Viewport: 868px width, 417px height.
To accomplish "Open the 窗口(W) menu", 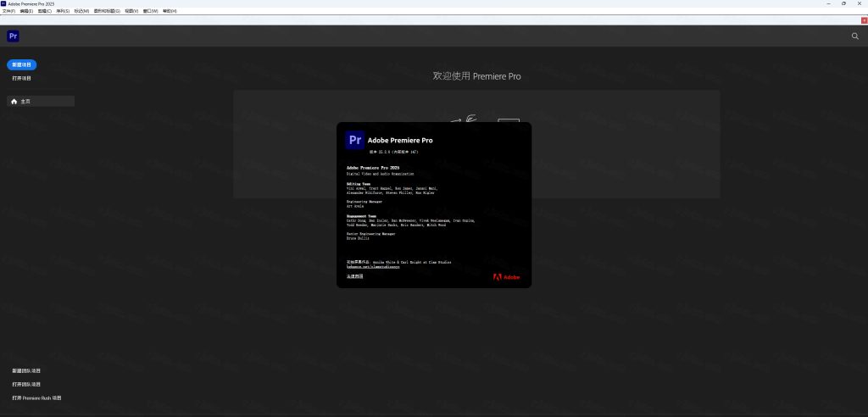I will tap(151, 11).
